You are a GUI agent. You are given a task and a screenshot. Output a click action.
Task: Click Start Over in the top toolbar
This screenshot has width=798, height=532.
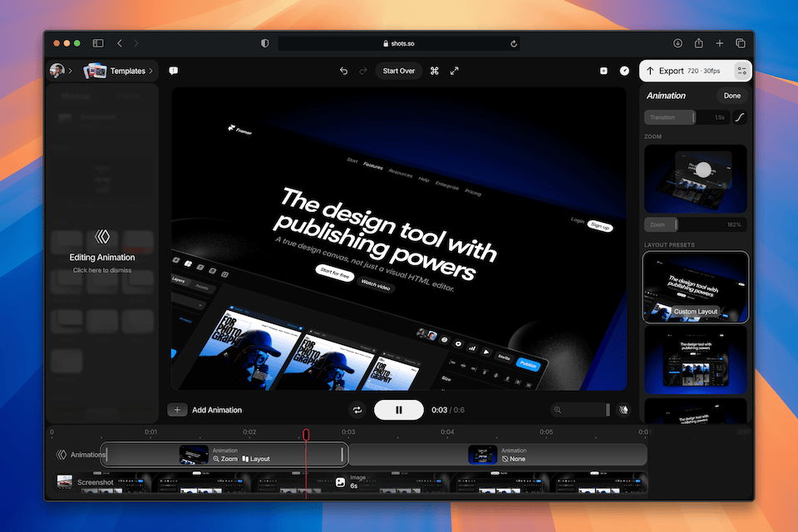pos(399,71)
